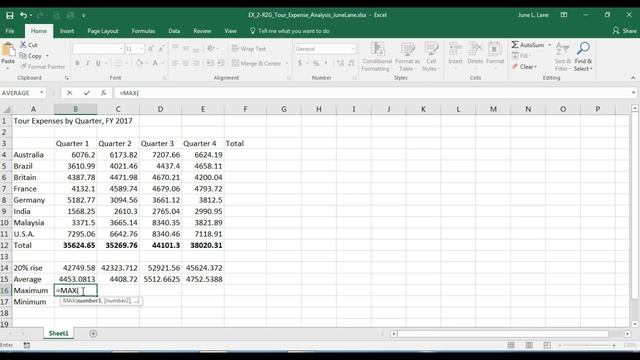Click the macro recording status bar icon

[27, 345]
